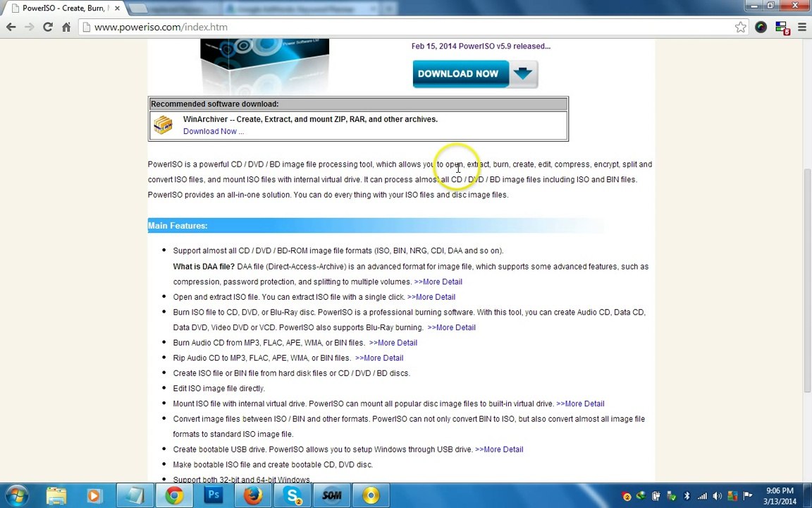
Task: Open More Detail for DAA file
Action: (438, 282)
